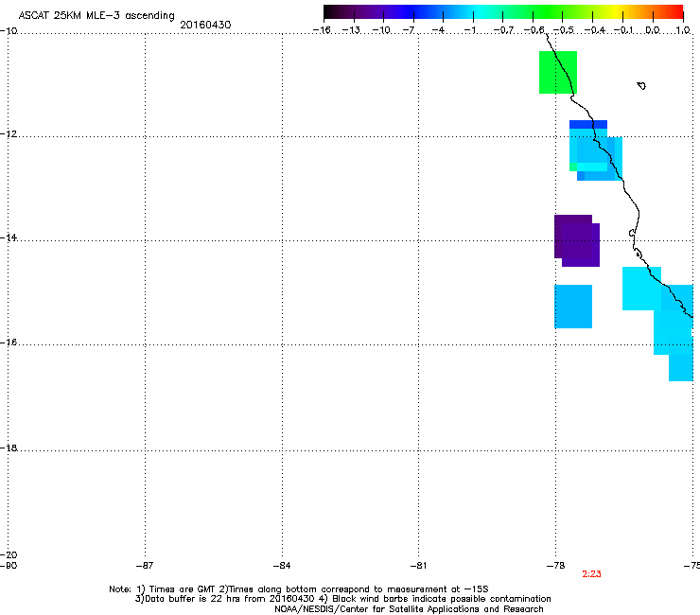This screenshot has height=615, width=700.
Task: Click the small island outline right of the coastline
Action: (x=641, y=86)
